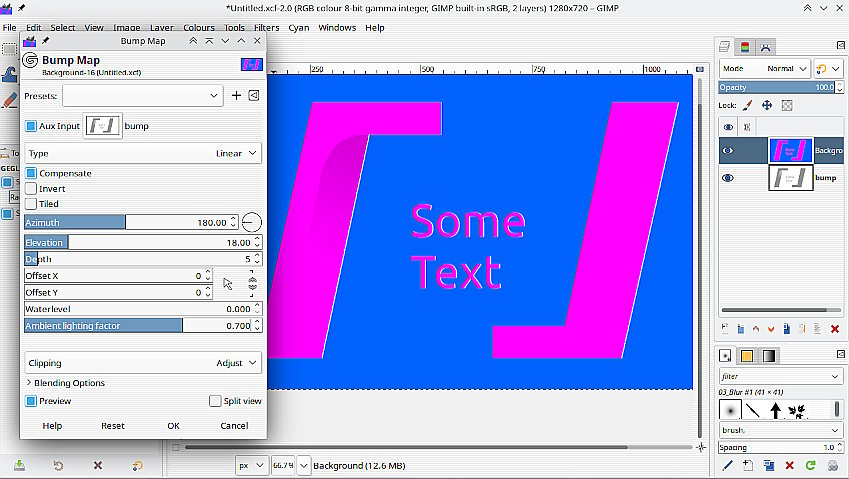Delete the selected brush
Viewport: 849px width, 479px height.
tap(789, 465)
